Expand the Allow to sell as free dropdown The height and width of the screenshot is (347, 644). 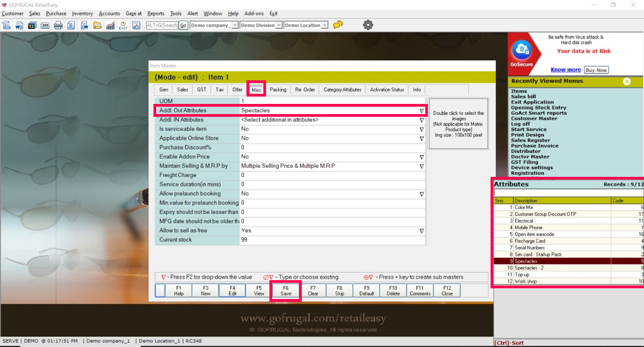coord(421,231)
